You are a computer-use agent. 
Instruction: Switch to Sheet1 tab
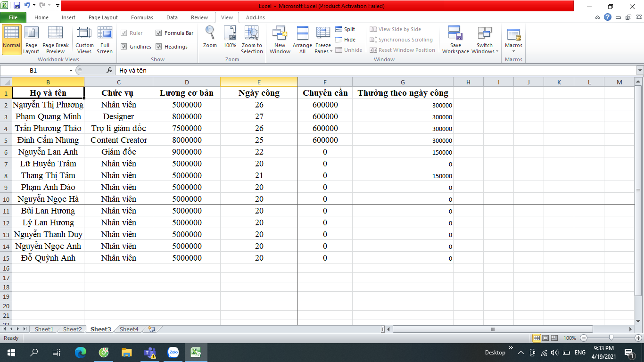(44, 329)
